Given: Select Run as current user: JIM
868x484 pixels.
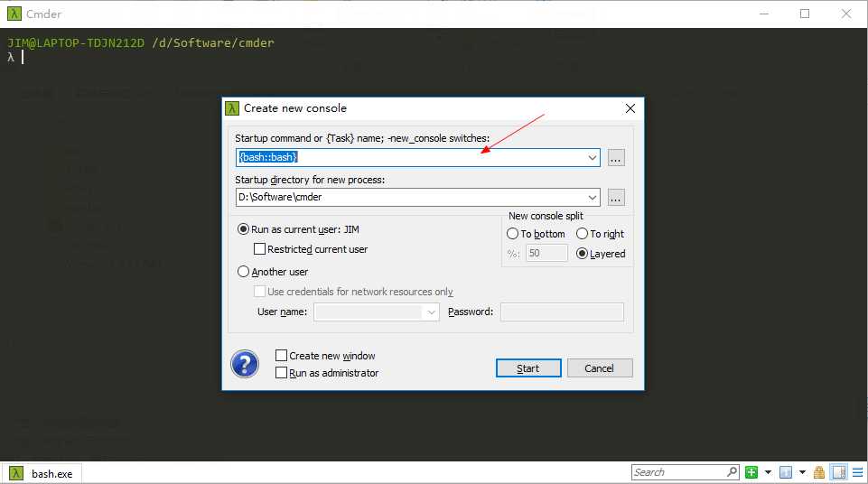Looking at the screenshot, I should pyautogui.click(x=298, y=229).
